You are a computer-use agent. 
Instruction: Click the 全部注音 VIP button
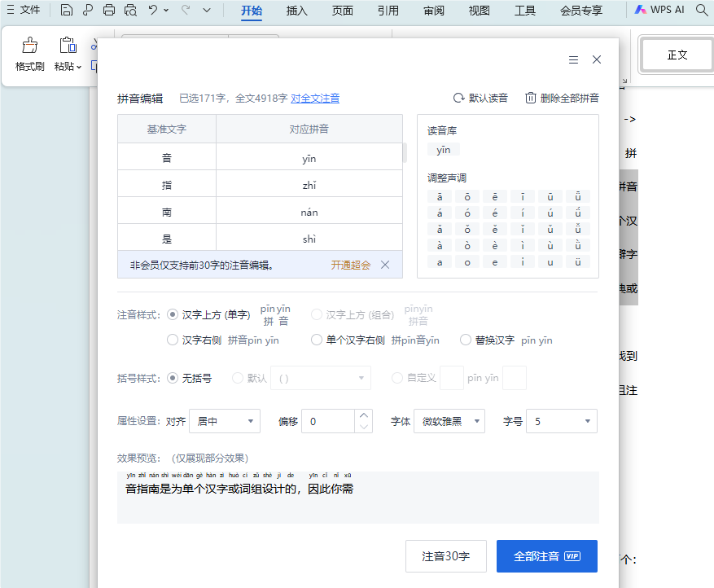coord(547,556)
